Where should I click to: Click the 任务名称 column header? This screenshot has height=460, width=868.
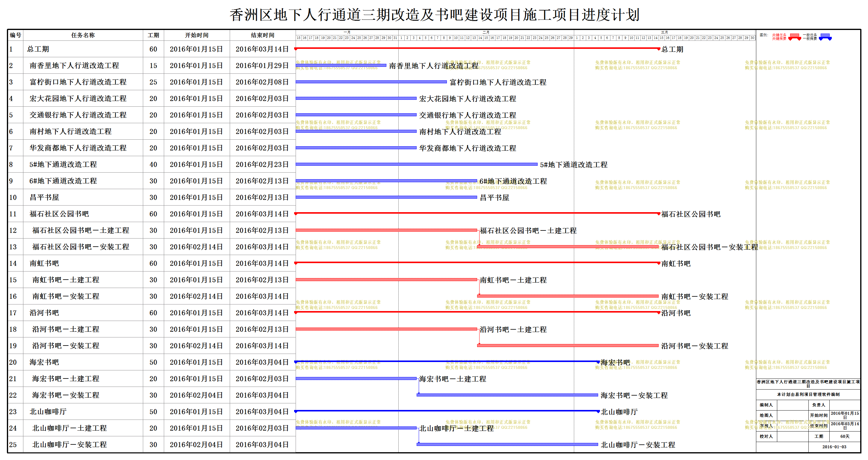83,35
